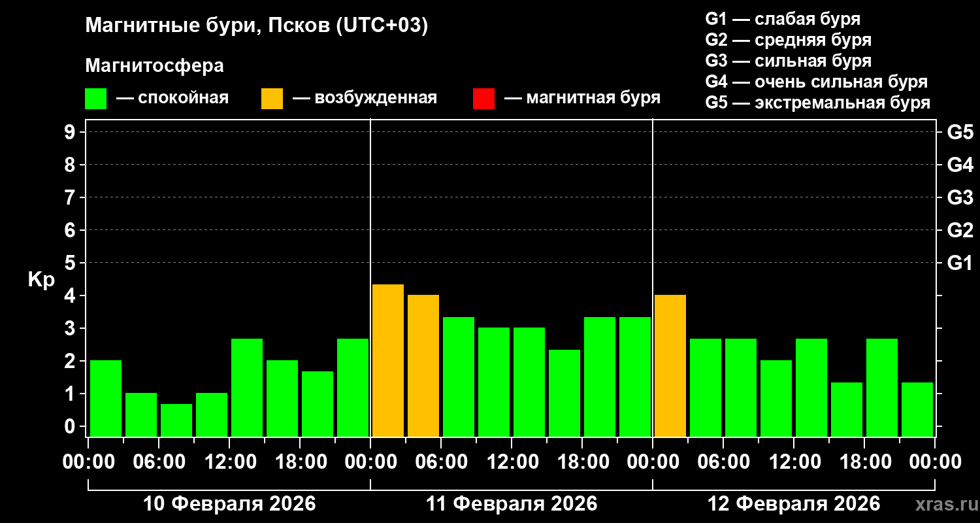Click the '11 Февраля 2026' date label

coord(512,504)
